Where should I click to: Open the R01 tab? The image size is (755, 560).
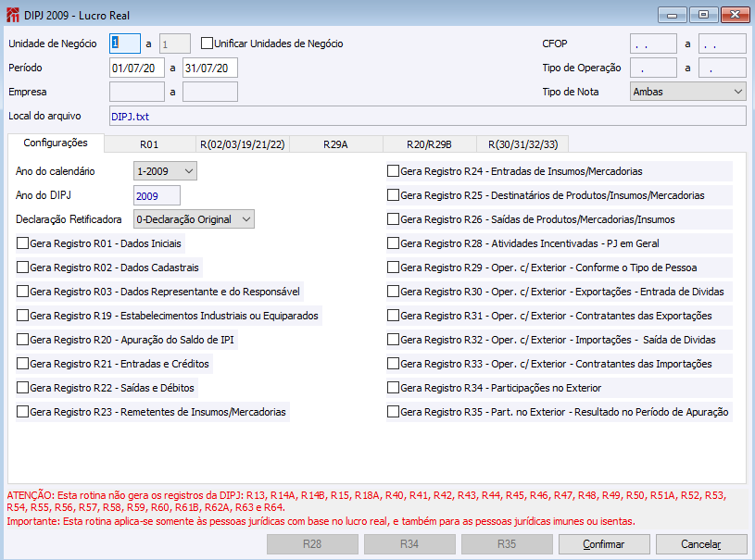(149, 144)
